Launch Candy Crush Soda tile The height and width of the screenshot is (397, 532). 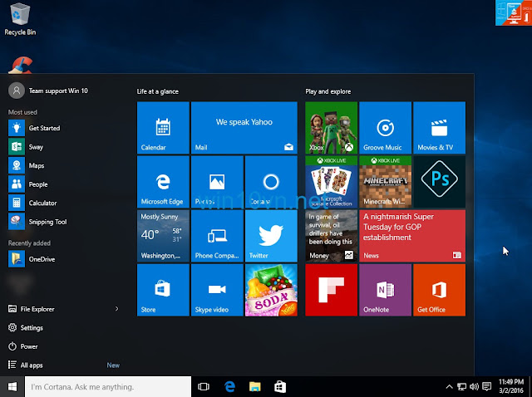pyautogui.click(x=271, y=290)
